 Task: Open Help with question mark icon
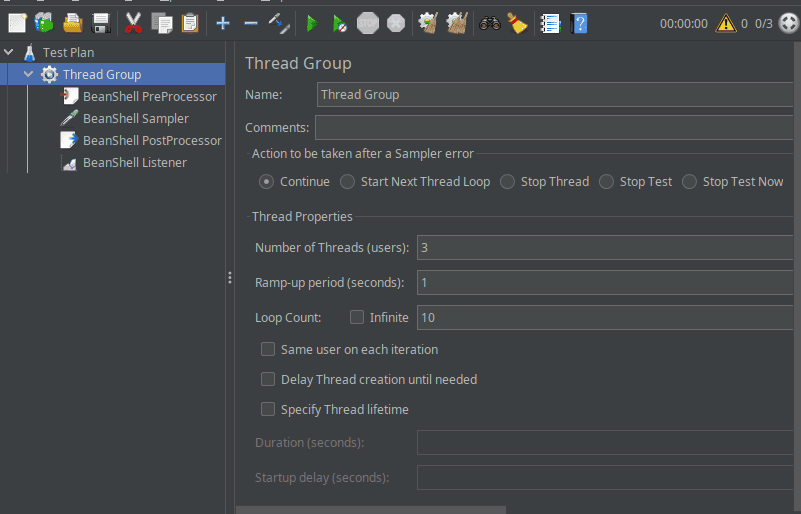click(x=579, y=23)
